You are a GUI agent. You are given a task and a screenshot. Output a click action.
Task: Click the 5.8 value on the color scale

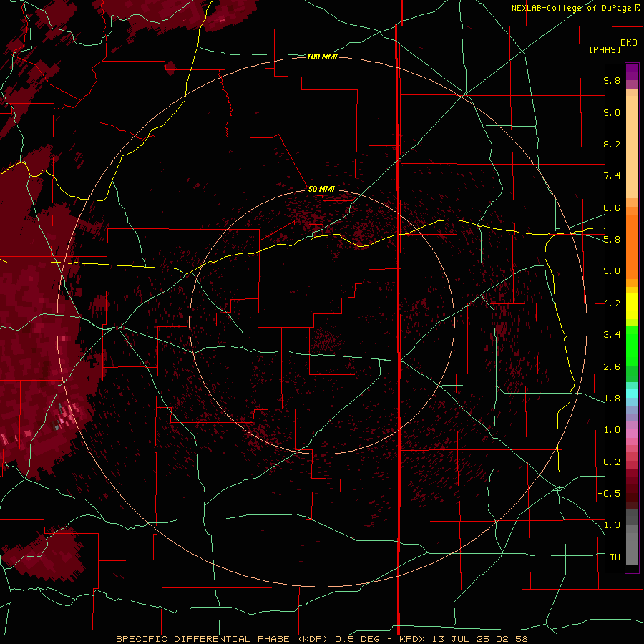612,239
